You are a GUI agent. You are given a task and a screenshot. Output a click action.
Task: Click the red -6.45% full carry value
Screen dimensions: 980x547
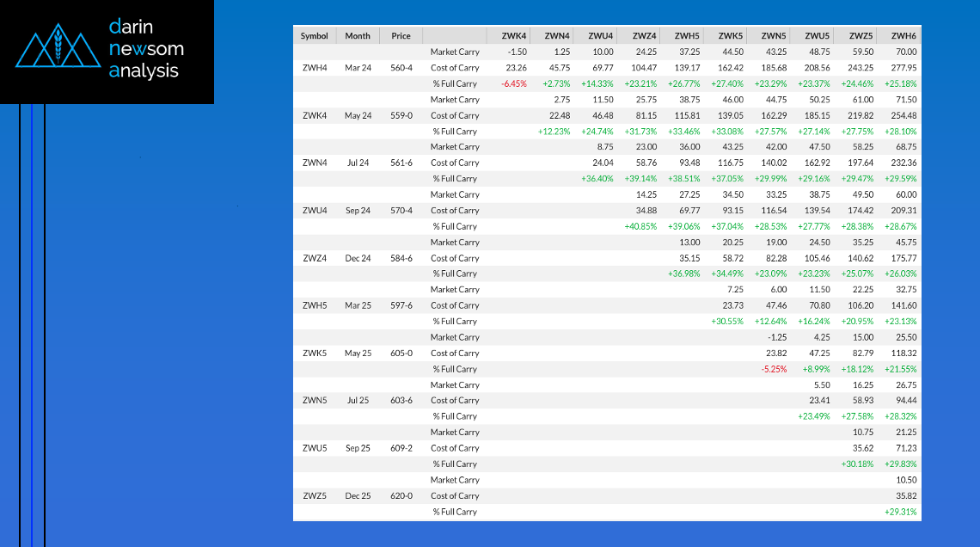pos(512,83)
